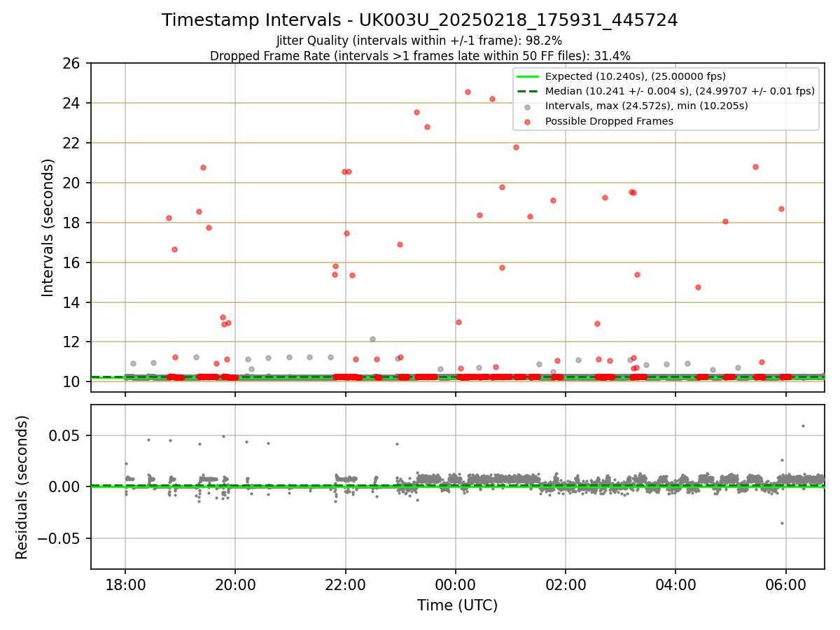
Task: Click the red marker icon in the legend
Action: coord(528,121)
